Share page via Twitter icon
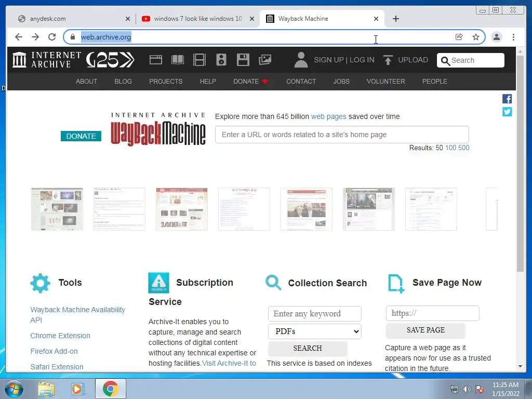This screenshot has width=532, height=399. point(507,112)
